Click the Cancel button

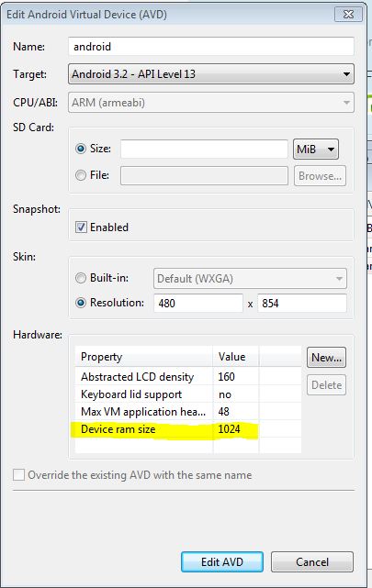click(x=312, y=561)
